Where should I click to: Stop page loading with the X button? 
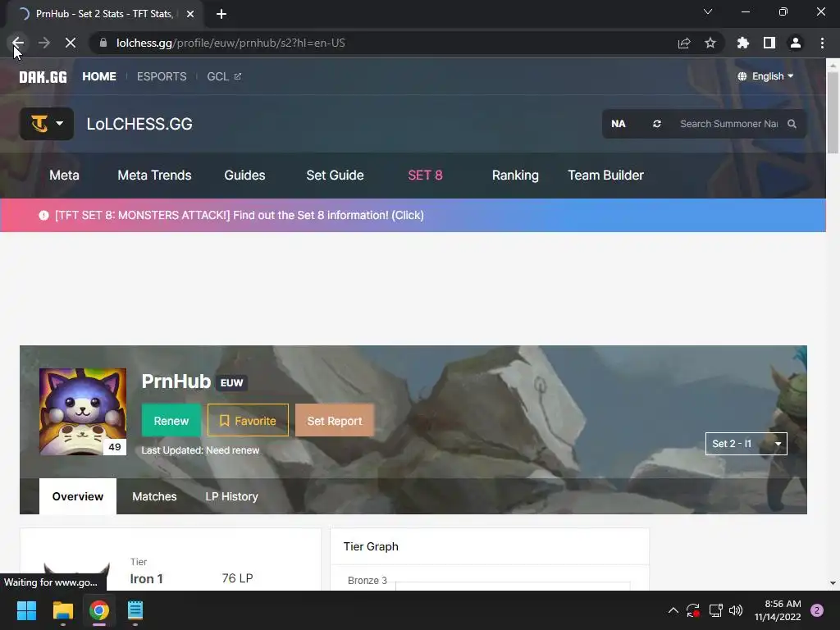71,43
